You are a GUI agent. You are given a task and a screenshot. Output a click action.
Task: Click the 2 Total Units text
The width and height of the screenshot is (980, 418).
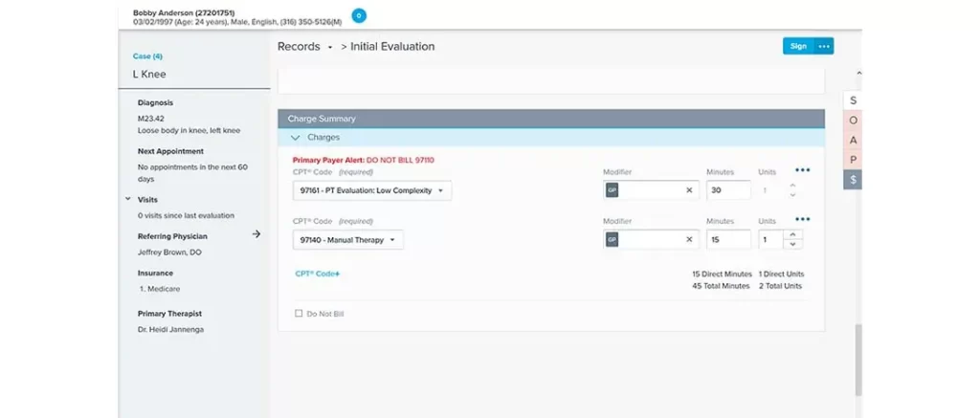[x=780, y=286]
